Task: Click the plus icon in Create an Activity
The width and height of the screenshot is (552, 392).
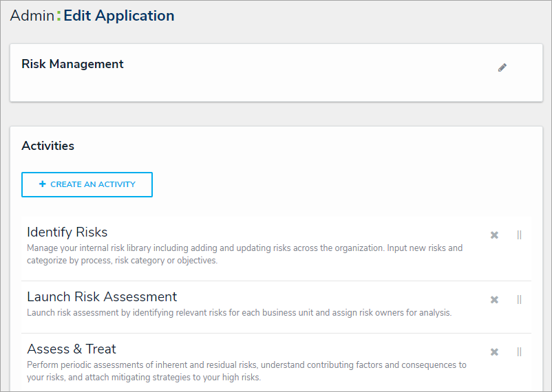Action: point(43,184)
